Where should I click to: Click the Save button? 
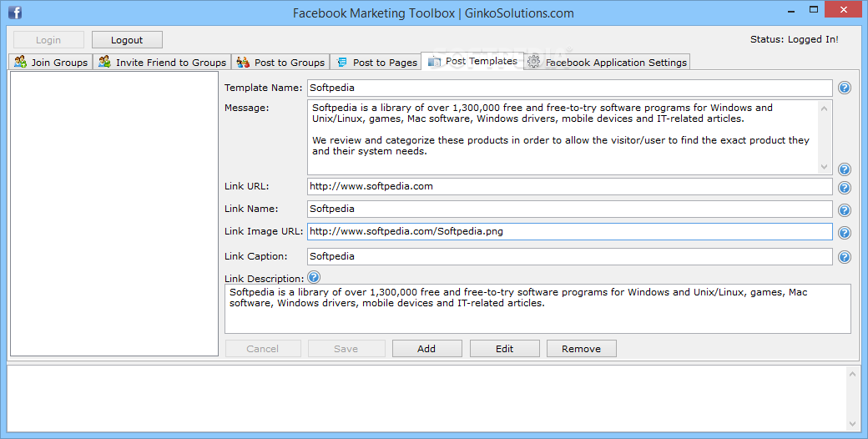point(346,349)
